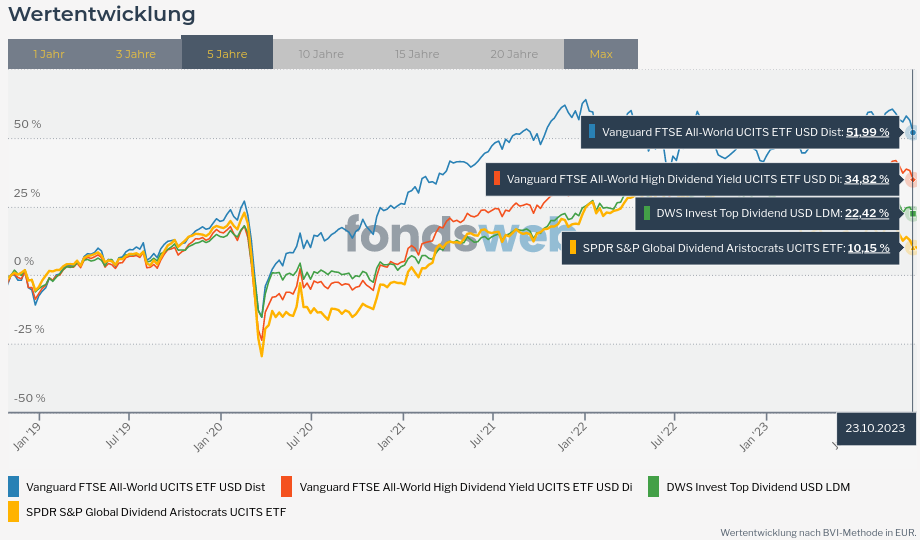Click the 22,42 % value in the tooltip
Screen dimensions: 920x540
click(867, 213)
